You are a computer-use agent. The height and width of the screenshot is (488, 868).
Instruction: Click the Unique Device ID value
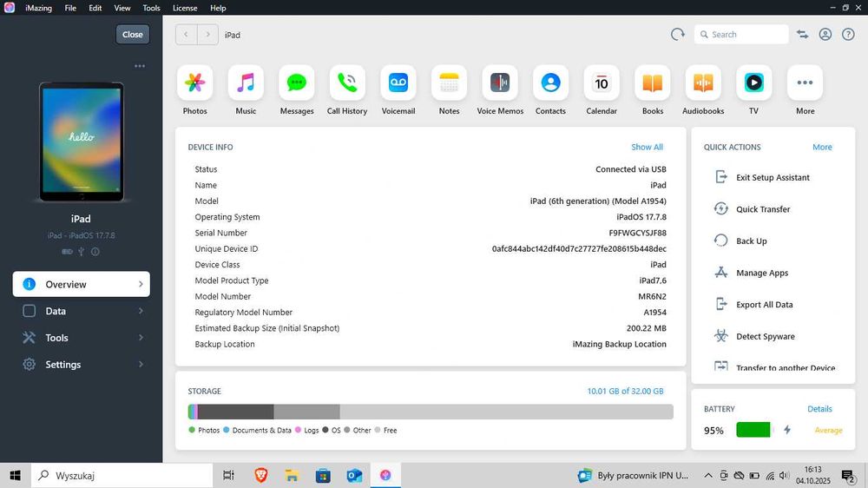pos(579,248)
